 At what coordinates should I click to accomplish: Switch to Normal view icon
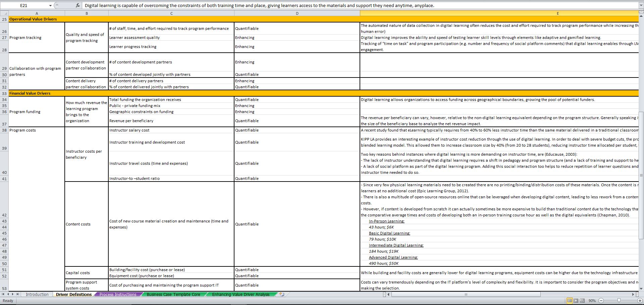(570, 300)
